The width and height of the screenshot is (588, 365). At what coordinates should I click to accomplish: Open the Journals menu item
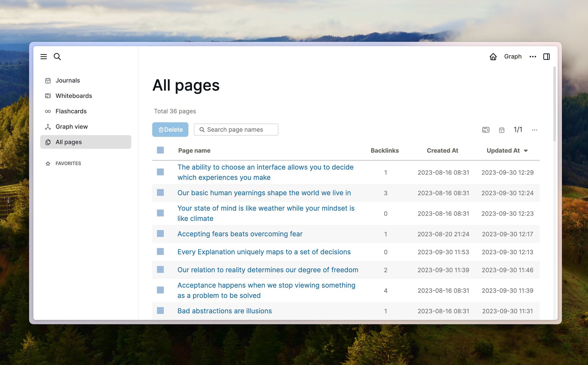coord(68,80)
